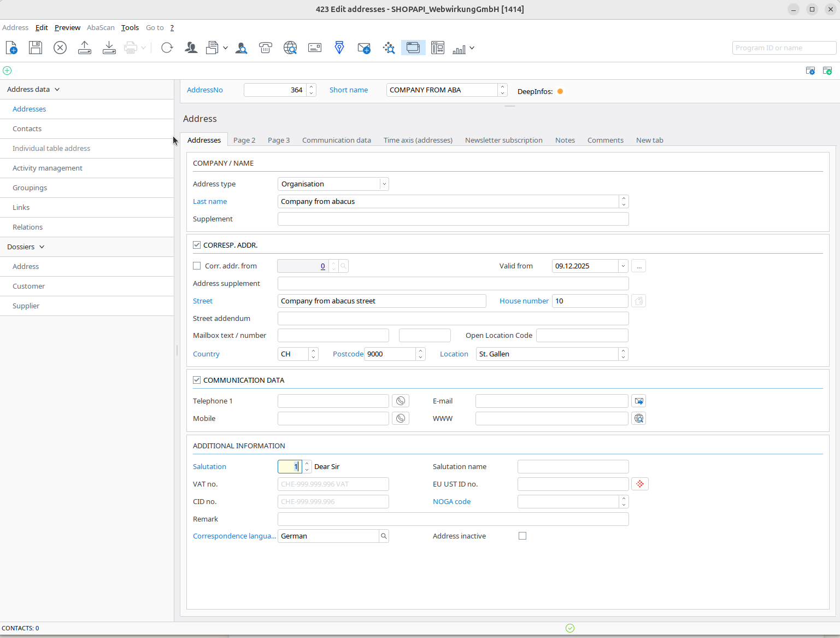The height and width of the screenshot is (638, 840).
Task: Toggle the CORRESP. ADDR. checkbox
Action: tap(197, 245)
